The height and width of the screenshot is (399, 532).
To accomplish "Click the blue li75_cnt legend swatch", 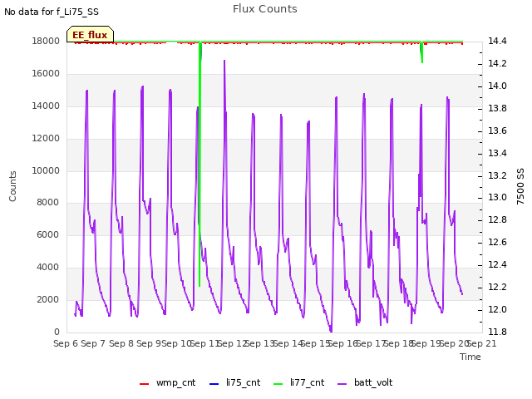I will pyautogui.click(x=214, y=384).
